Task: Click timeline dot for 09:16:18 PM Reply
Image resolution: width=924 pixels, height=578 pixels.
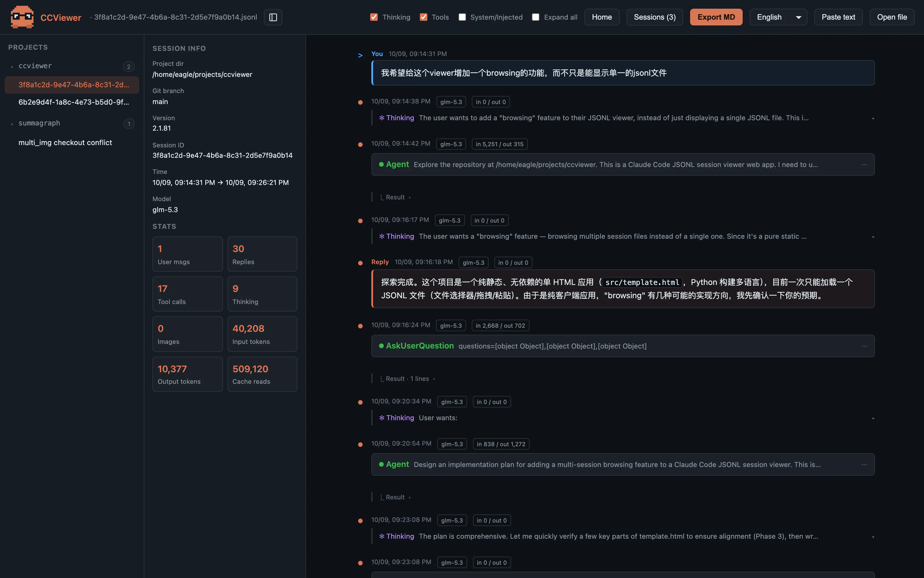Action: (x=360, y=263)
